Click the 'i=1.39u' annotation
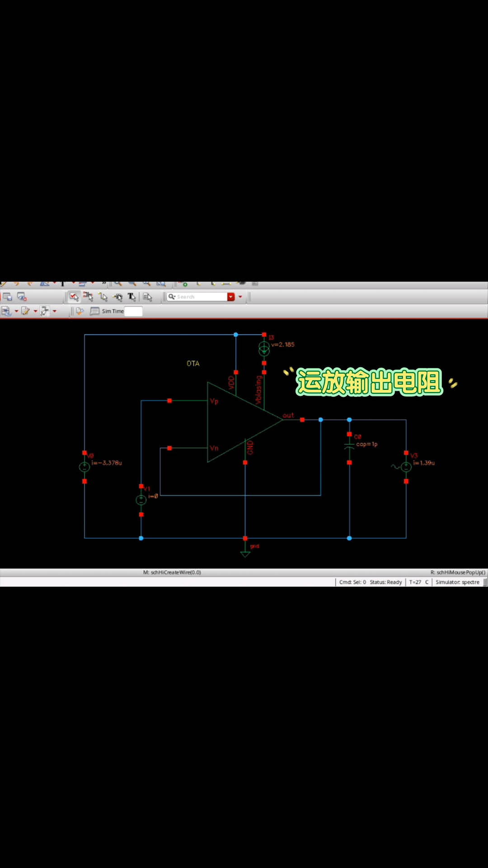The width and height of the screenshot is (488, 868). (424, 463)
